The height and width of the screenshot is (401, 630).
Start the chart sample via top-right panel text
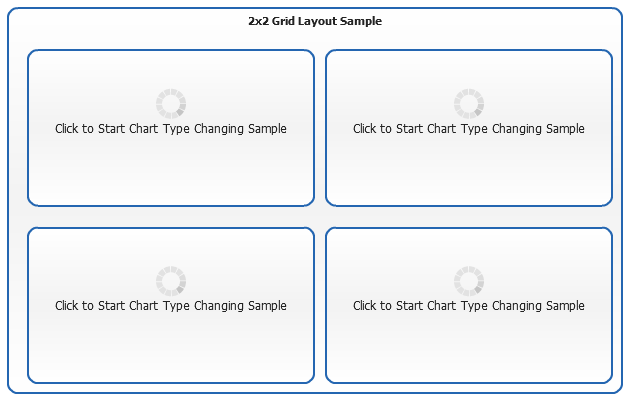pos(469,129)
